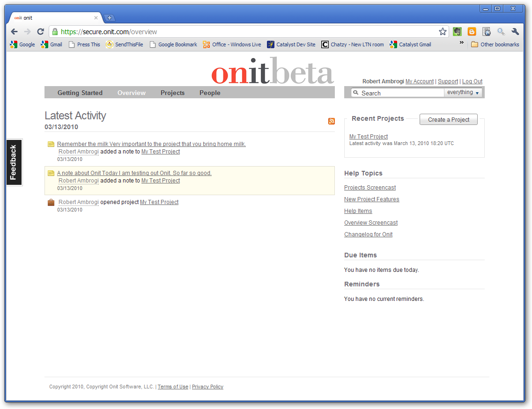The width and height of the screenshot is (532, 409).
Task: Open the Google bookmark
Action: 22,44
